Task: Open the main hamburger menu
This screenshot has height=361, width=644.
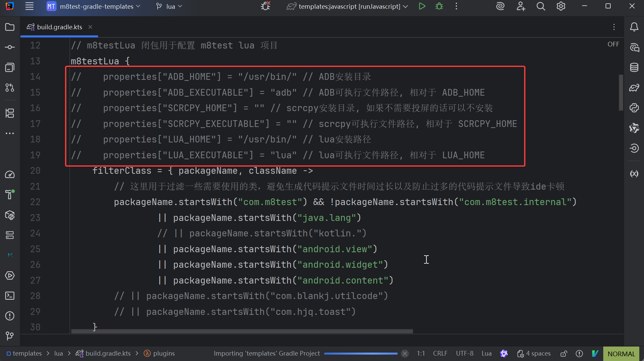Action: 30,6
